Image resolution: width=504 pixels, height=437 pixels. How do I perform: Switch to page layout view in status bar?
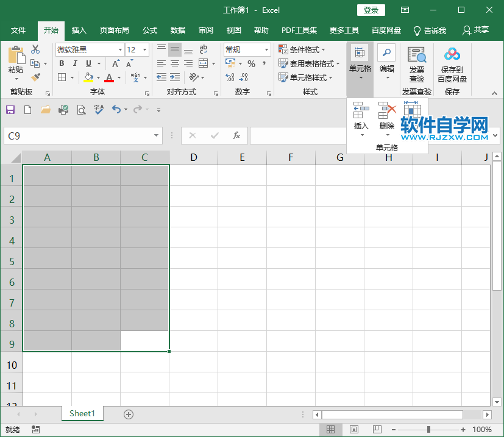(353, 429)
